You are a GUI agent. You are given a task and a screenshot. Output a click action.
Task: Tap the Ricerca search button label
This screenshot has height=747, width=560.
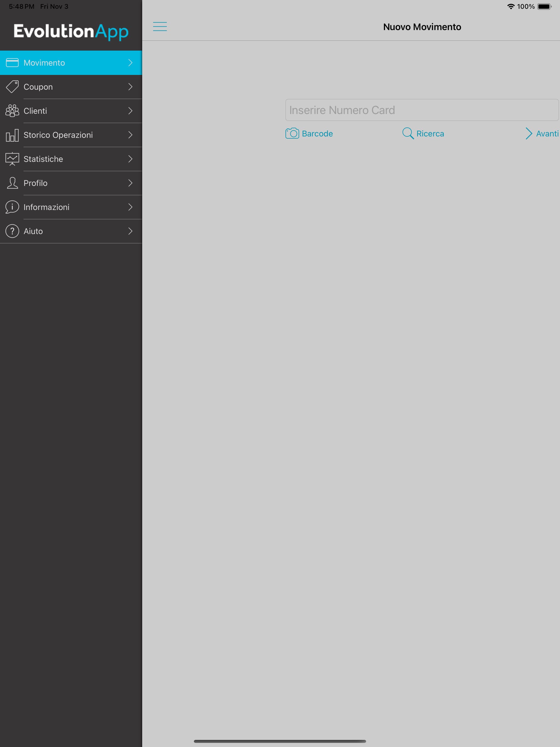tap(430, 134)
